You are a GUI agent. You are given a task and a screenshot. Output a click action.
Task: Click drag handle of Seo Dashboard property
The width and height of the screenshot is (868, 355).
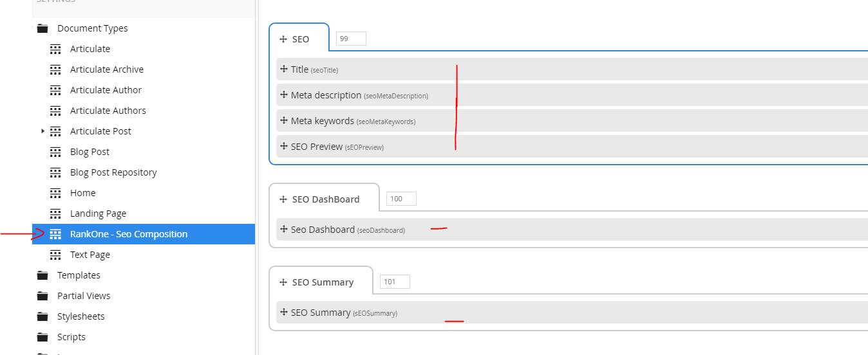284,230
